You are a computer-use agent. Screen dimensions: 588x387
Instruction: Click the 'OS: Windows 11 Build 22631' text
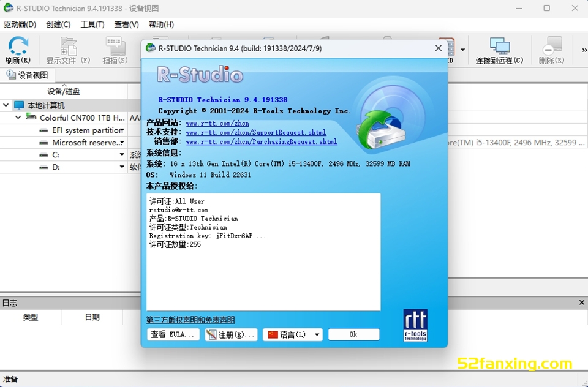(198, 175)
